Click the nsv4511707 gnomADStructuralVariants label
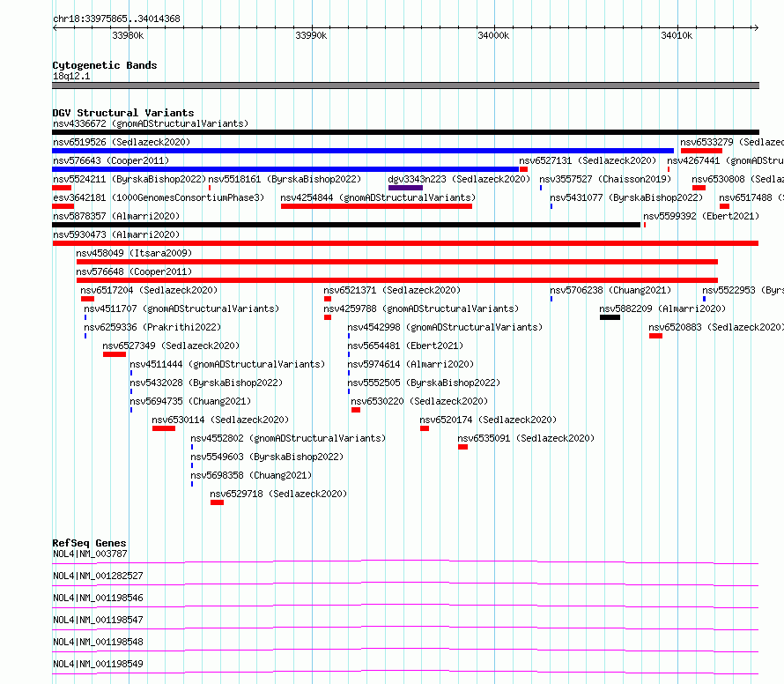This screenshot has width=784, height=684. click(x=181, y=309)
